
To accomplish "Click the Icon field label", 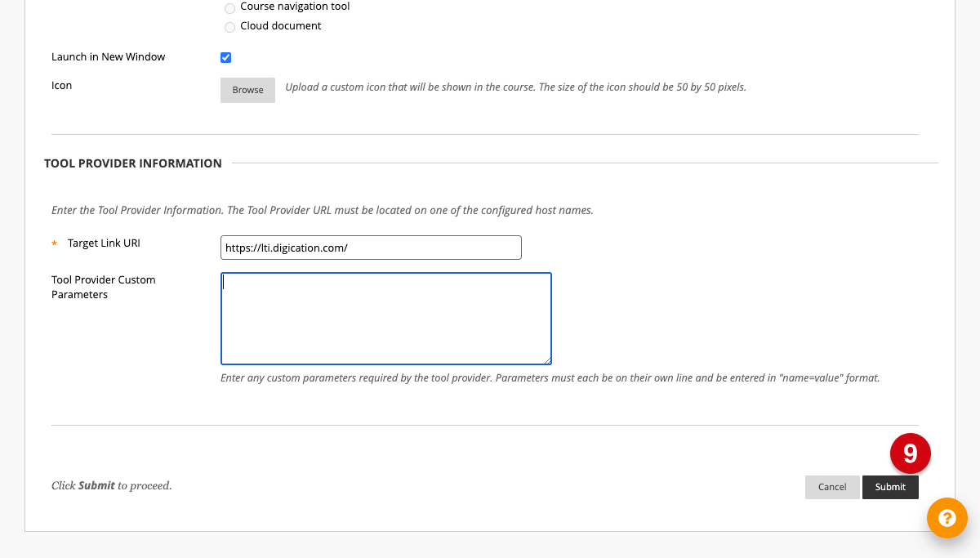I will 61,86.
